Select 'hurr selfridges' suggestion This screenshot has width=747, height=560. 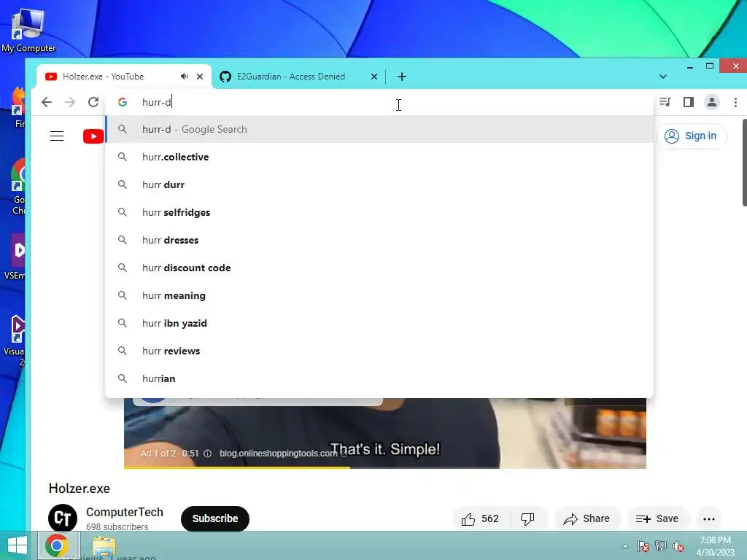click(x=379, y=212)
